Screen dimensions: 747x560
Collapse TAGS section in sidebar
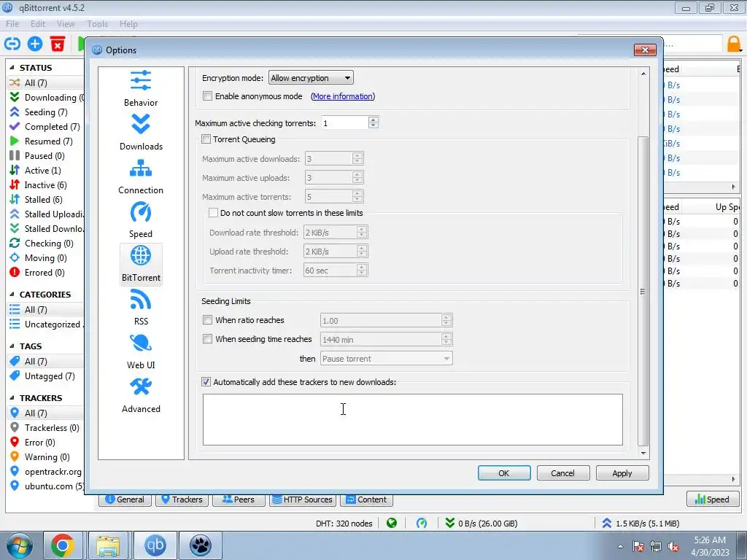(12, 346)
